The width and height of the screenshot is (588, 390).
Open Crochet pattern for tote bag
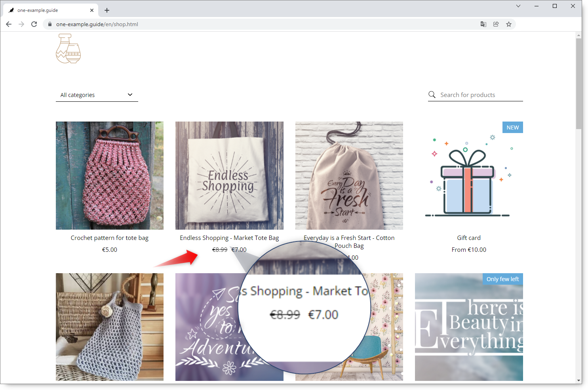tap(110, 238)
